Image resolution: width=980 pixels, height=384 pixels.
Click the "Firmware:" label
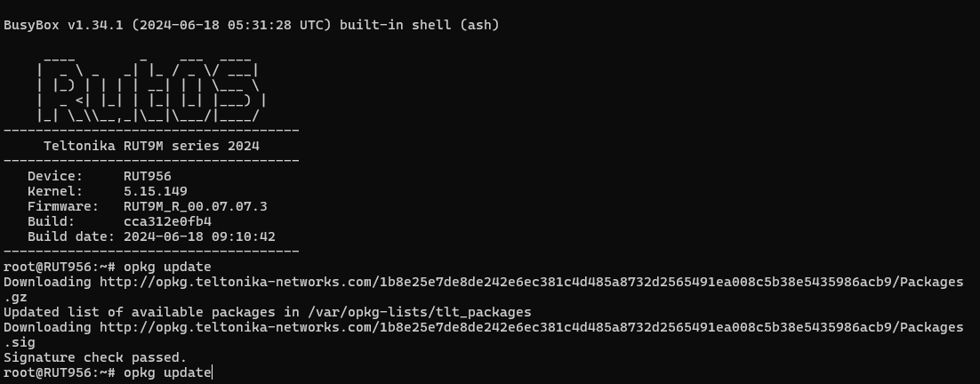(63, 206)
